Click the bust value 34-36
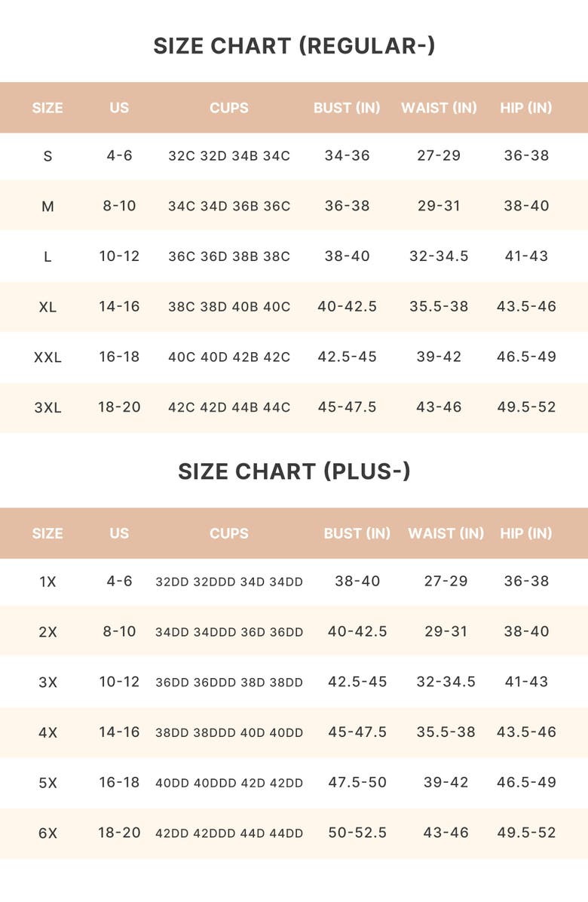The height and width of the screenshot is (902, 588). (347, 155)
